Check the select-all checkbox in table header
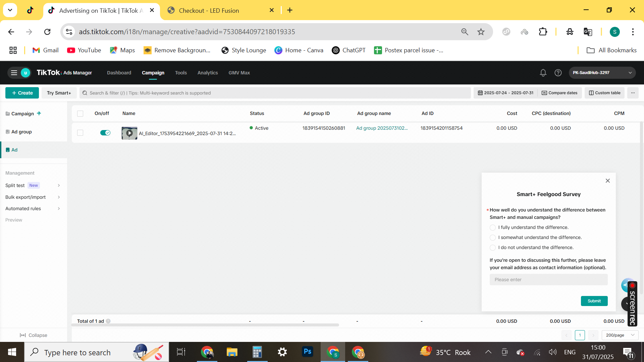 pos(80,114)
